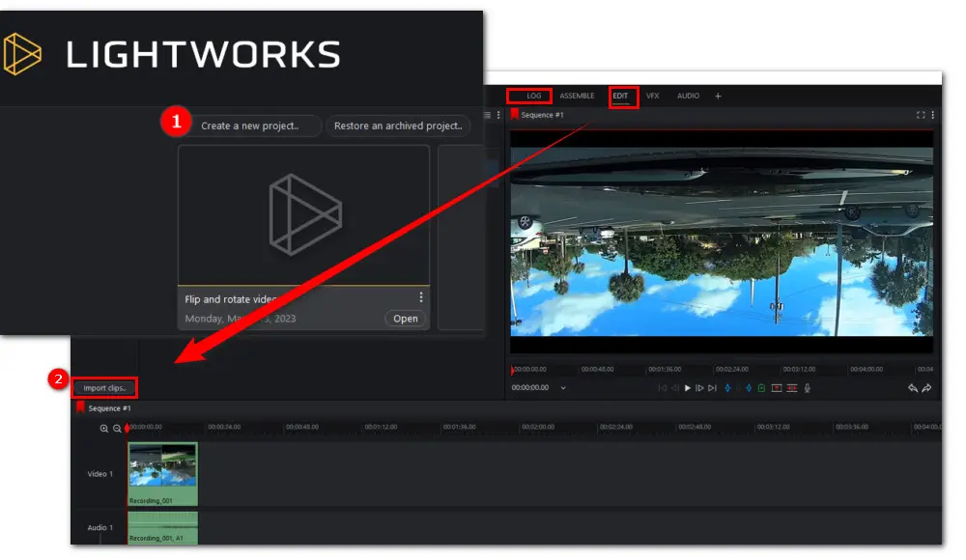Screen dimensions: 966x560
Task: Click the green add cue marker icon
Action: point(761,388)
